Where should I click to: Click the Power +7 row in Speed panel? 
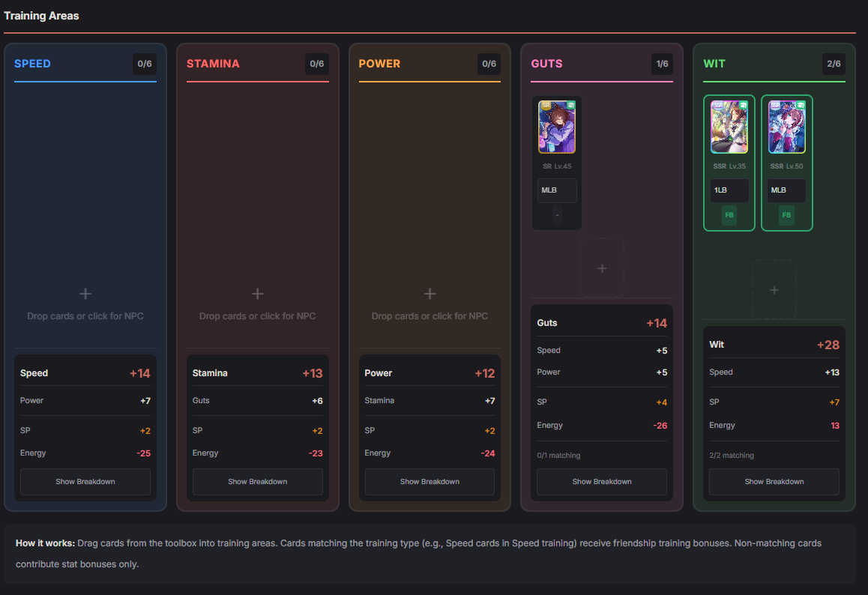[x=85, y=400]
